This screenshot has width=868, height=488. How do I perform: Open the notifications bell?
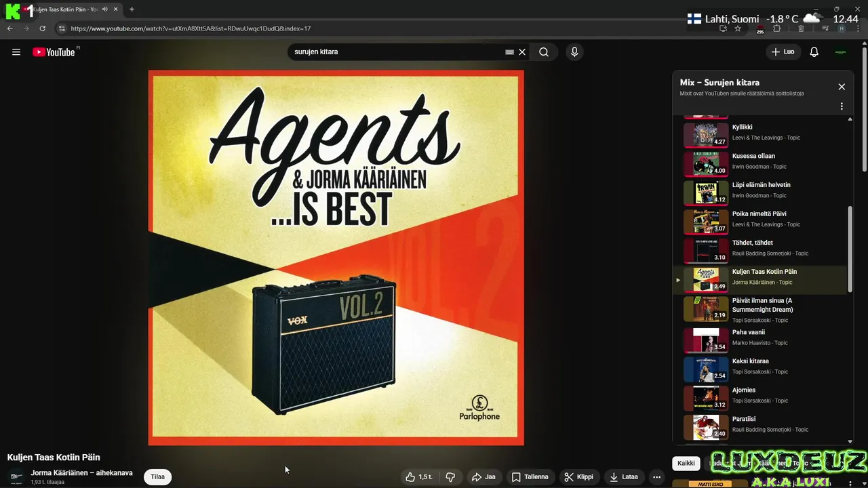814,52
